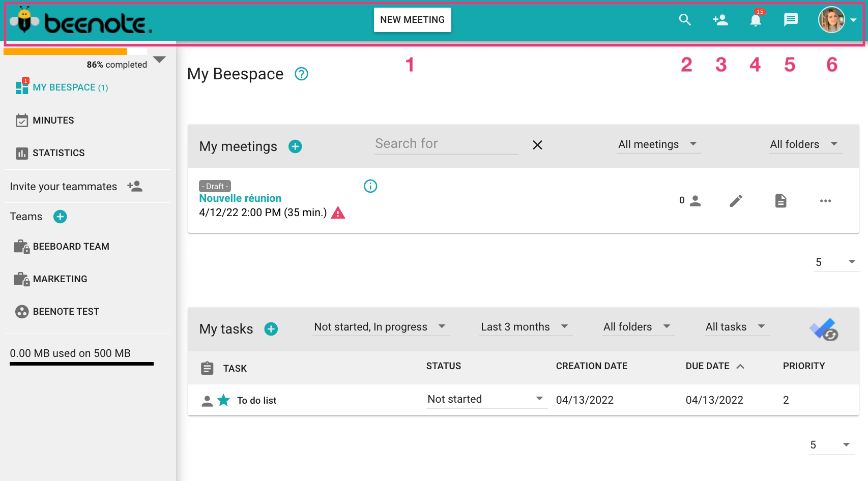Screen dimensions: 868x481
Task: Open tasks rows-per-page dropdown
Action: point(831,445)
